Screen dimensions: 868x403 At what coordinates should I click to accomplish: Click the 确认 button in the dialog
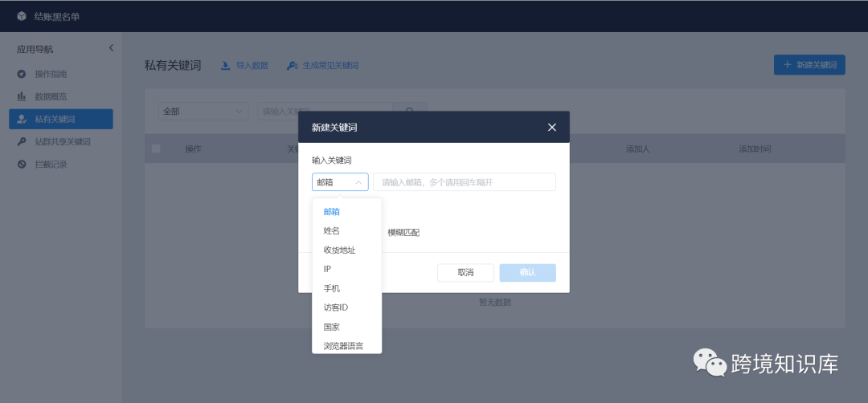527,272
